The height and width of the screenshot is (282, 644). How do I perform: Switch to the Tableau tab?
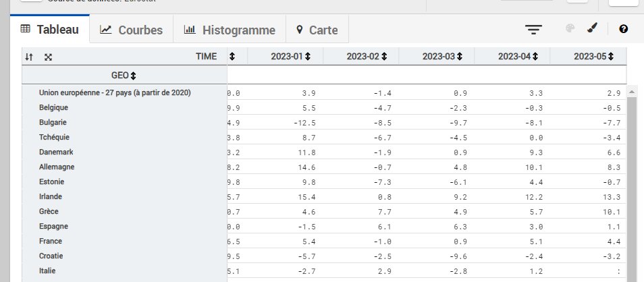[50, 30]
